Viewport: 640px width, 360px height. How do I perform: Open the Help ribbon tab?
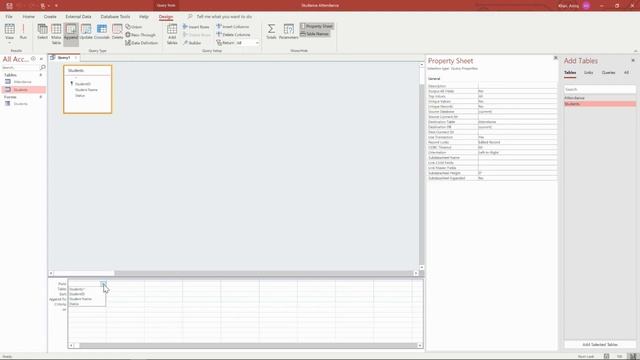(144, 17)
